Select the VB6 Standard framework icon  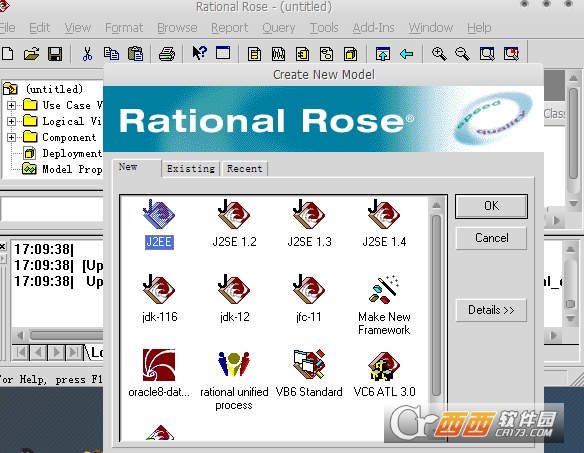click(309, 365)
